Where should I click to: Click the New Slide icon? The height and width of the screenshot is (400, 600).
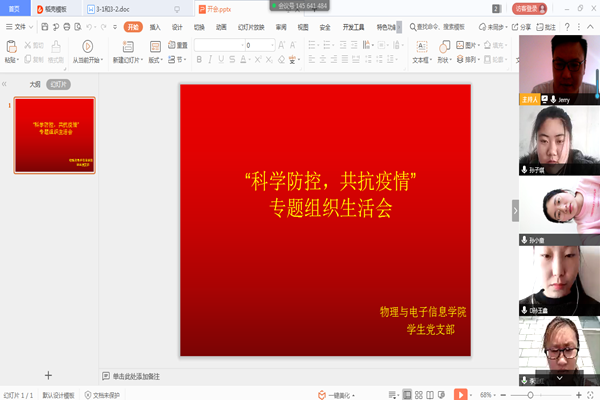[128, 46]
